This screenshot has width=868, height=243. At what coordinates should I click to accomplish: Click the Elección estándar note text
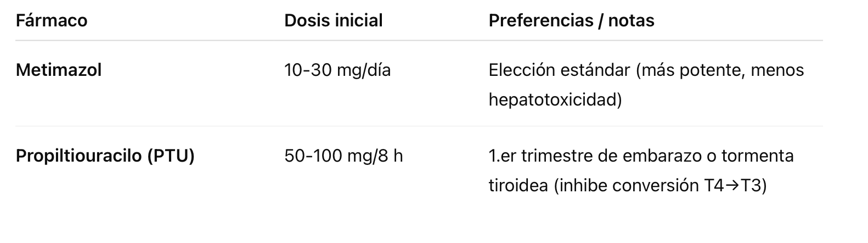559,70
